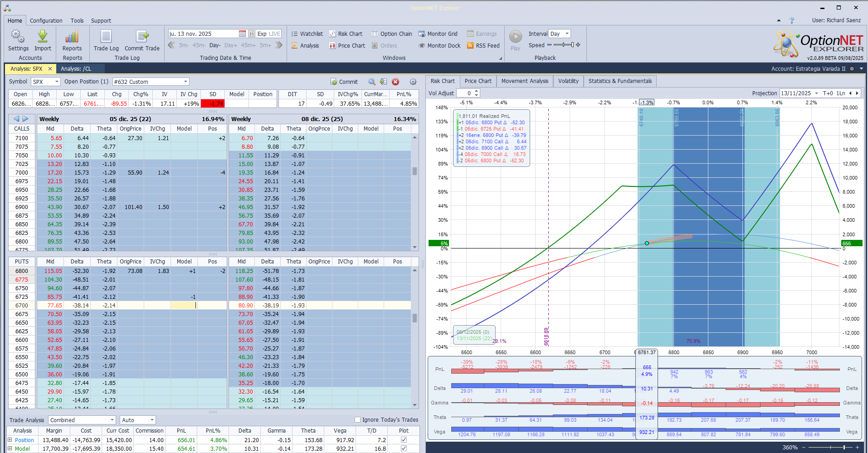Open the Configuration ribbon tab
The image size is (868, 453).
pos(46,20)
